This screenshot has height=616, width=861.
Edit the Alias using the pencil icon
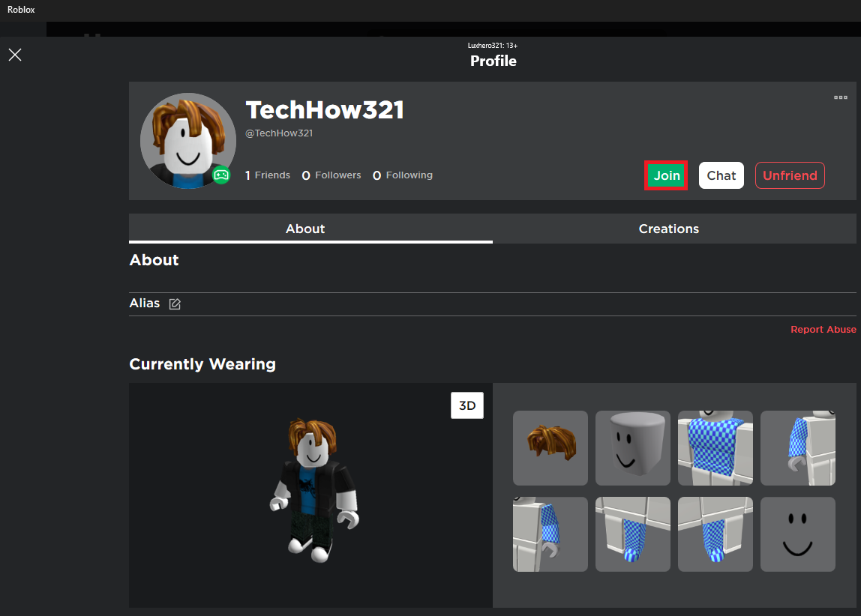coord(175,304)
